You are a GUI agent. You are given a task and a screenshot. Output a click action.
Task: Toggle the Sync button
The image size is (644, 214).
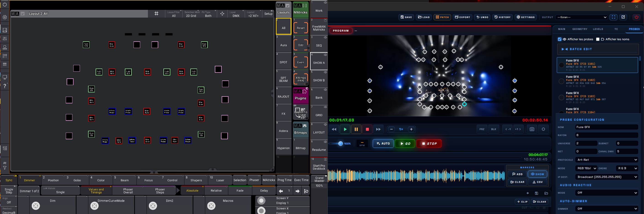(9, 180)
